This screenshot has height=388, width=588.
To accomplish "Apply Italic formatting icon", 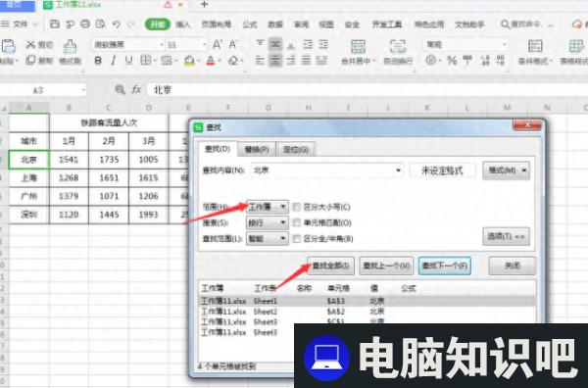I will (114, 61).
